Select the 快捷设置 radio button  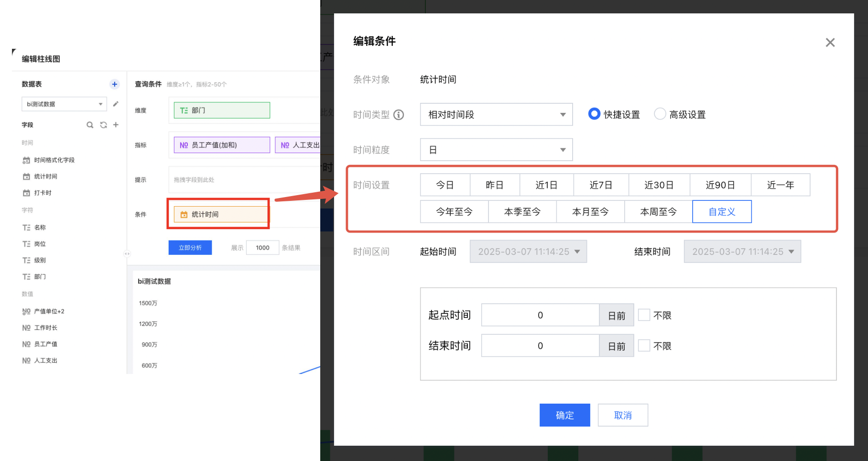tap(594, 114)
